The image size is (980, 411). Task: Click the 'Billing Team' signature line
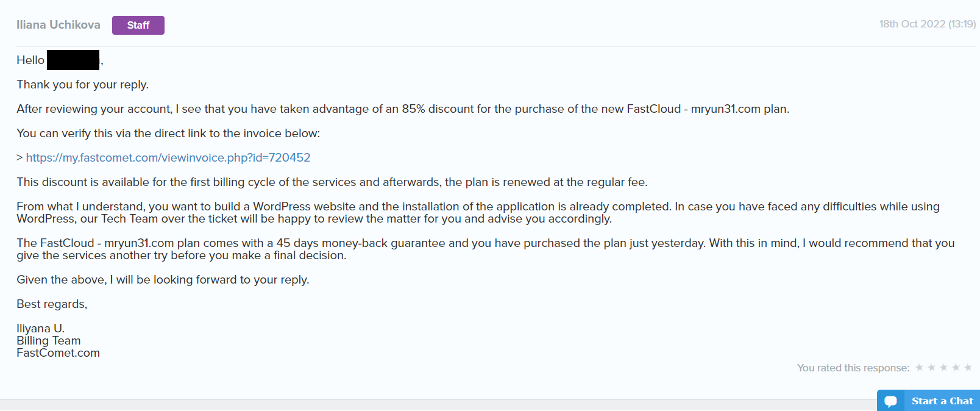(x=49, y=341)
